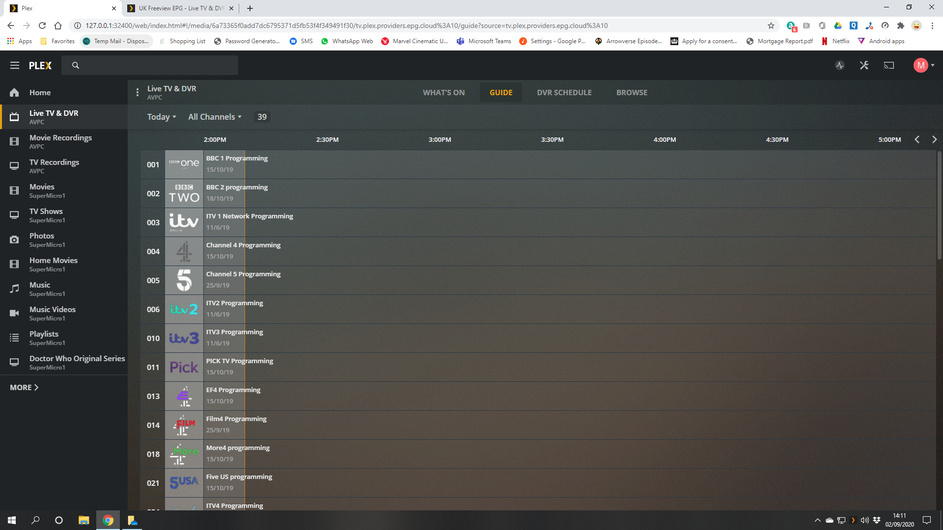Click Channel 5 logo

pos(184,280)
